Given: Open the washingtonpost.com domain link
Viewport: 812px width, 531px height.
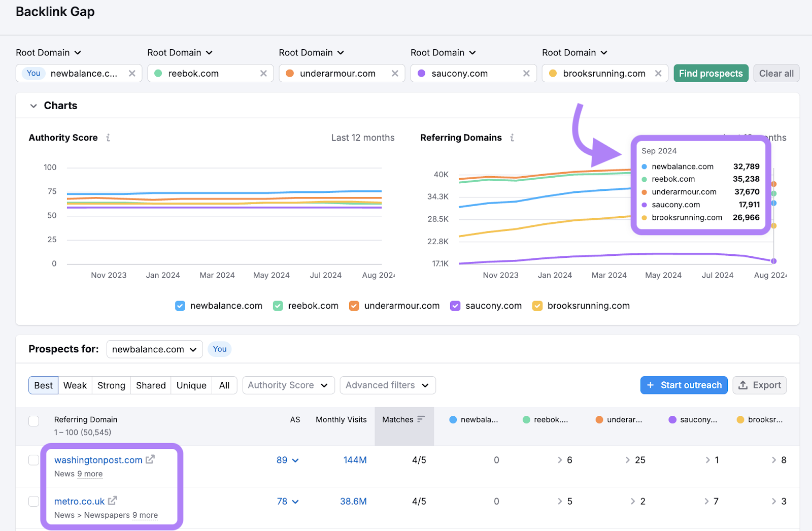Looking at the screenshot, I should click(x=98, y=460).
